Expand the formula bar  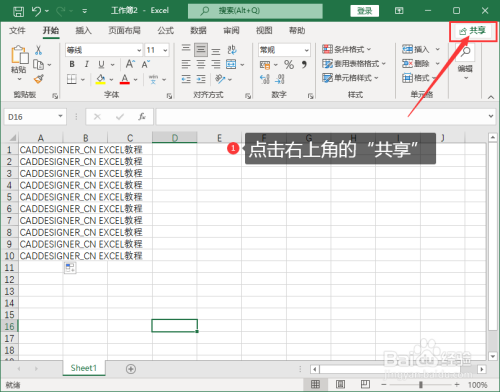tap(491, 116)
